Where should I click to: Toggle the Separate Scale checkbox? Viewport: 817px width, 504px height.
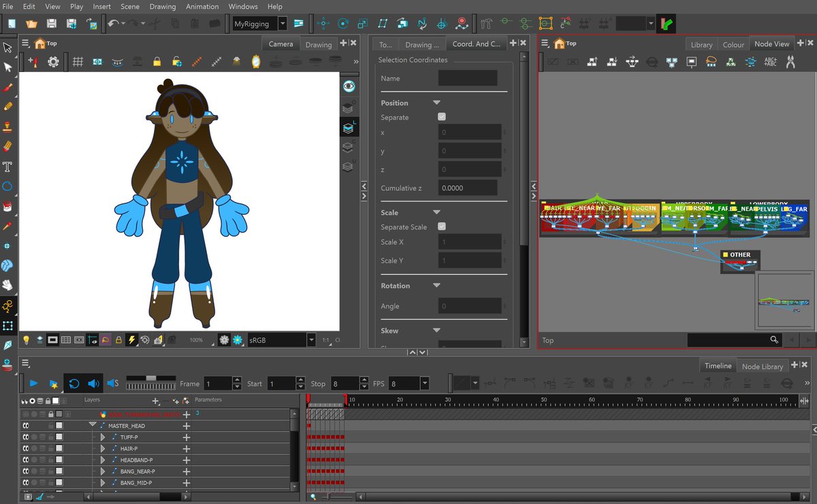pos(442,226)
